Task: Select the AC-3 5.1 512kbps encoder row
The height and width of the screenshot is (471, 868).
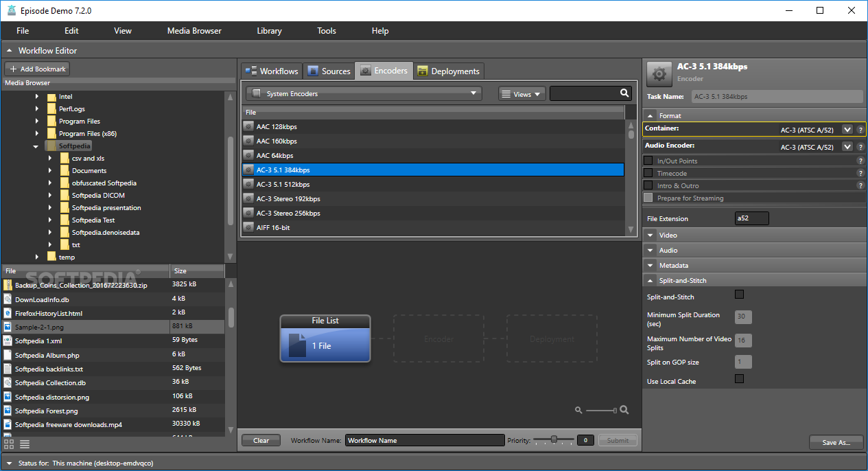Action: 433,184
